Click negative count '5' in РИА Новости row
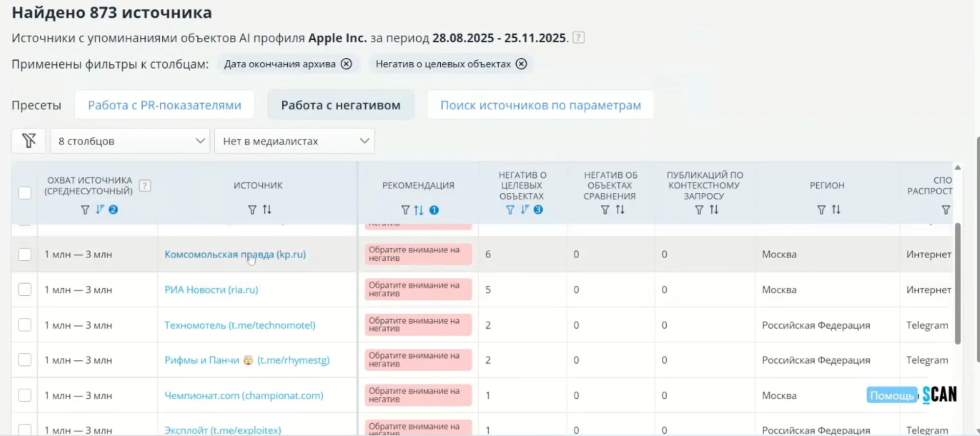 click(x=488, y=290)
